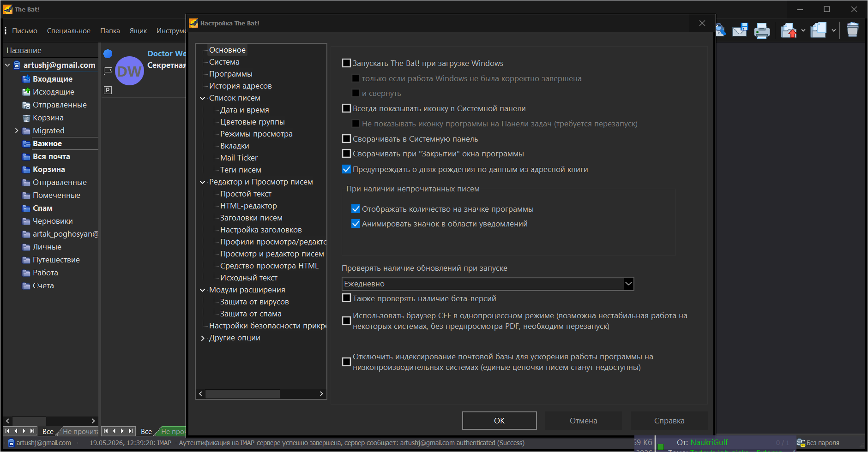Click the move-to-folder icon with red arrow
The image size is (868, 452).
point(789,30)
